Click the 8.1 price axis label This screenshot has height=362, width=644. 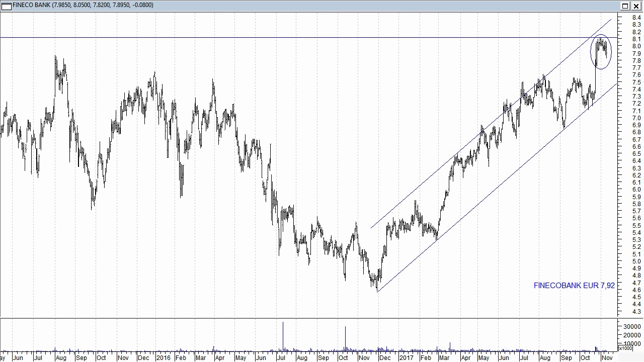tap(636, 39)
